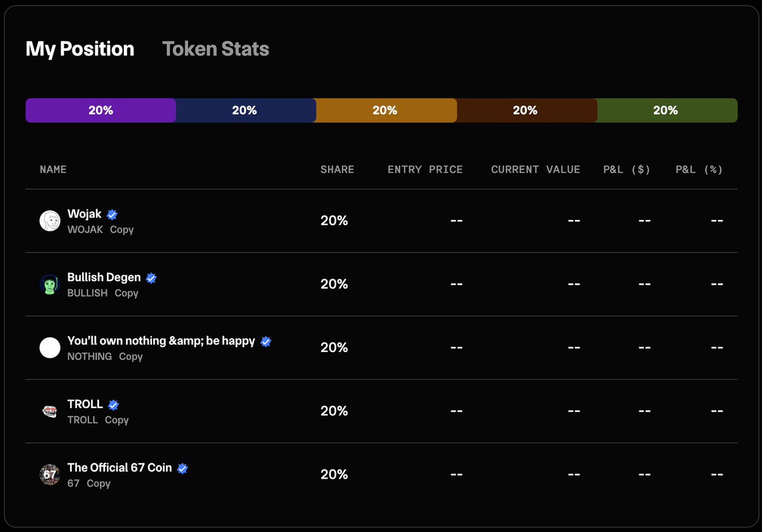Click the Bullish Degen token avatar
This screenshot has width=762, height=532.
point(50,284)
